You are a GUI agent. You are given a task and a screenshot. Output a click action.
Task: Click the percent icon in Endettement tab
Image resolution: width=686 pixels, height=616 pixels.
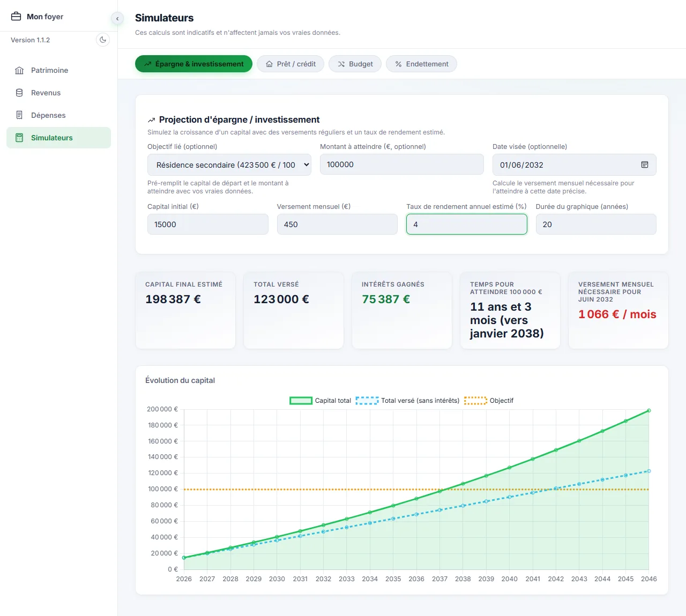[x=398, y=64]
